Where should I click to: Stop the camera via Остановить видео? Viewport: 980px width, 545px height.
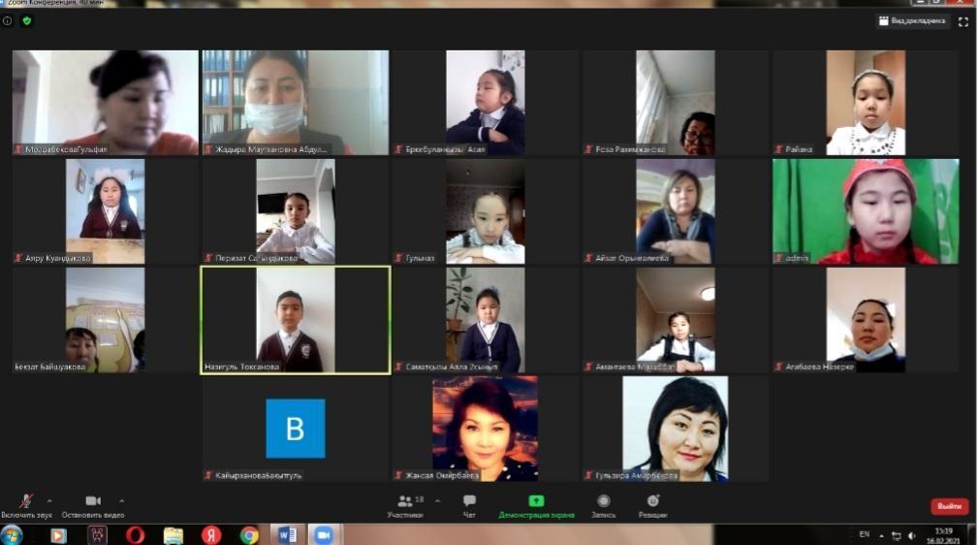coord(93,505)
